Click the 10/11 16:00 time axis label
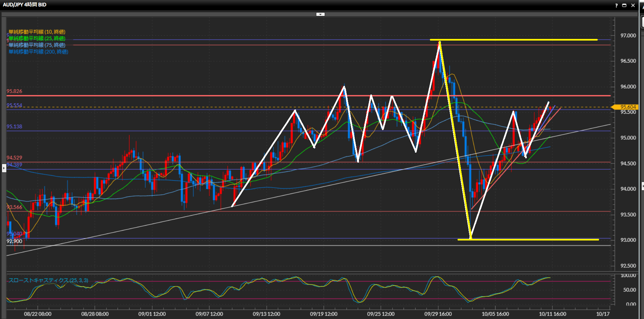Image resolution: width=644 pixels, height=319 pixels. click(x=552, y=314)
